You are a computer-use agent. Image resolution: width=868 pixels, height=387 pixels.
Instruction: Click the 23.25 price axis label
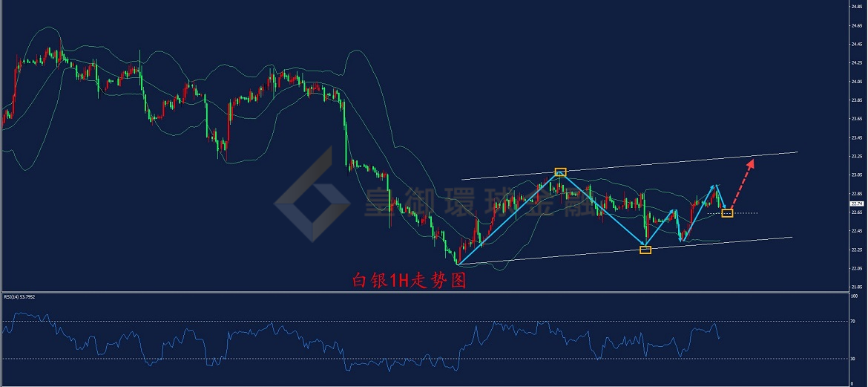(858, 156)
